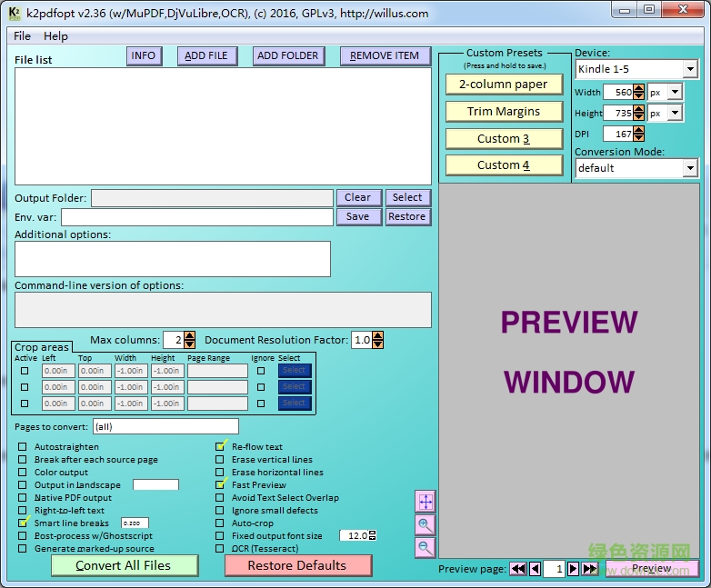This screenshot has height=588, width=711.
Task: Enable the Autostraighten checkbox
Action: tap(23, 447)
